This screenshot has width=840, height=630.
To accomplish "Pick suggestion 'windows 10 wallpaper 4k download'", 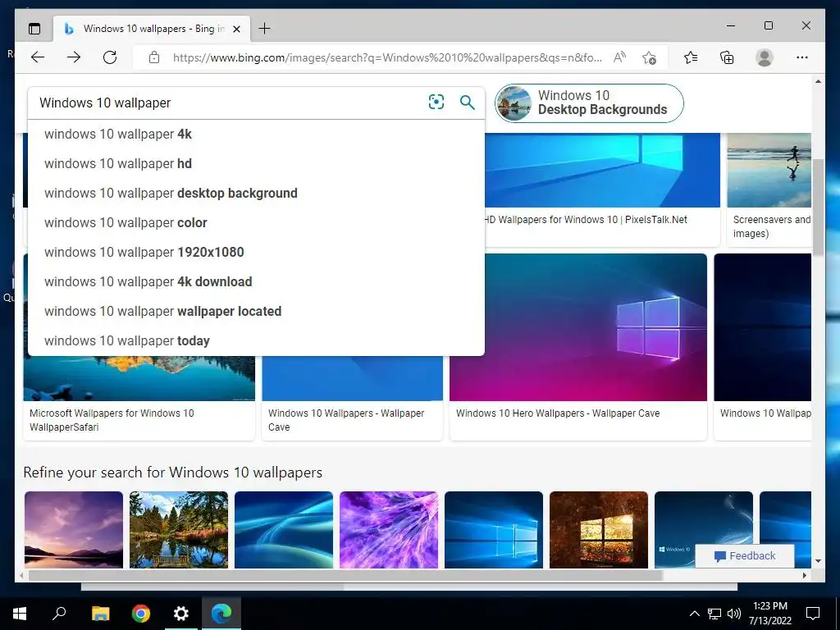I will [x=256, y=281].
